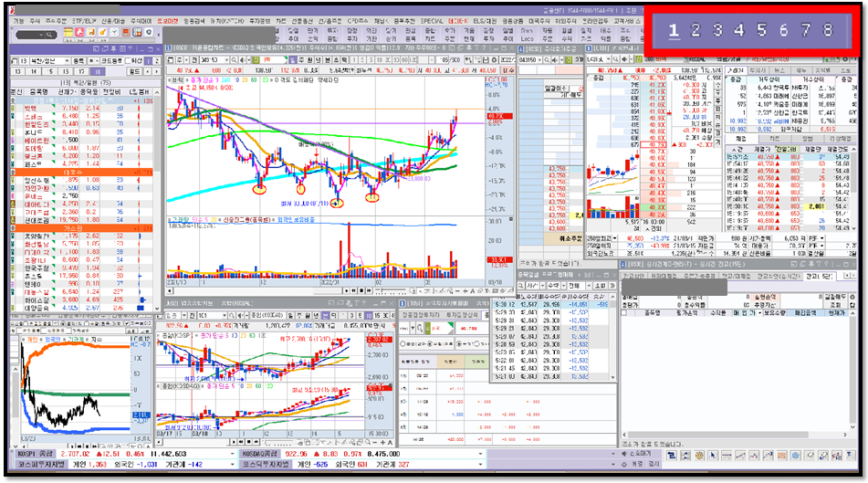Open the KOSDAQ 종합 status bar dropdown
The width and height of the screenshot is (868, 483).
[x=480, y=454]
